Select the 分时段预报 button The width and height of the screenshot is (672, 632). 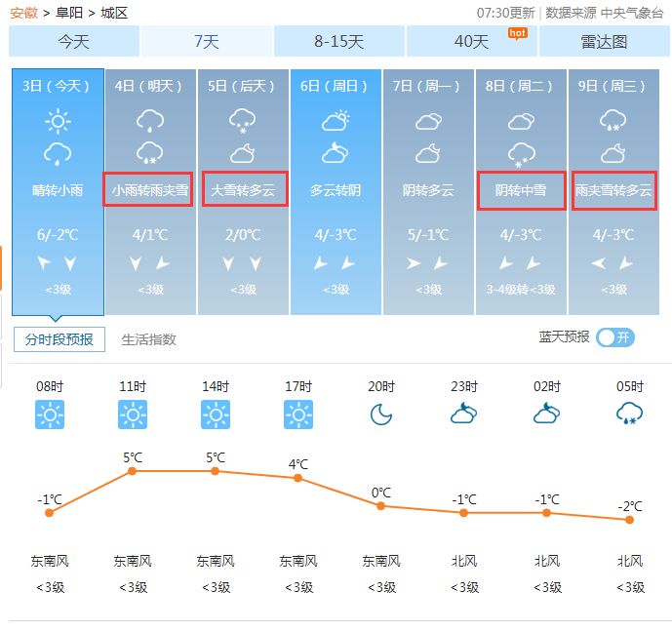[59, 339]
